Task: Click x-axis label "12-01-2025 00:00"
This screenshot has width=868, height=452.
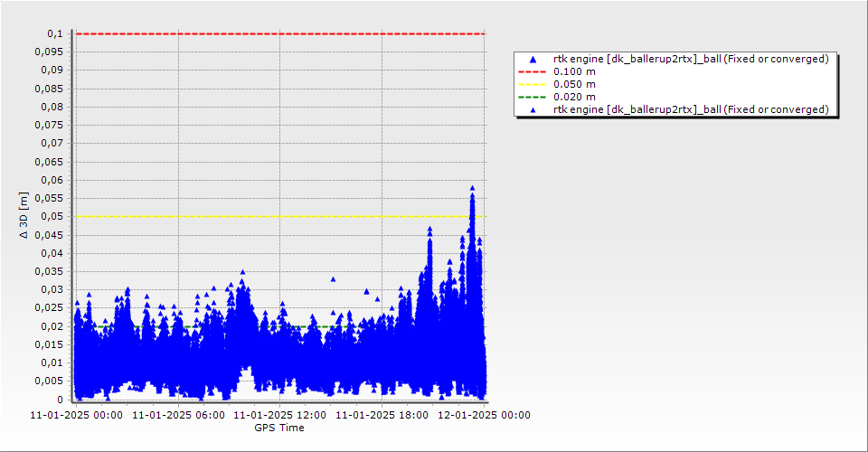Action: [484, 415]
